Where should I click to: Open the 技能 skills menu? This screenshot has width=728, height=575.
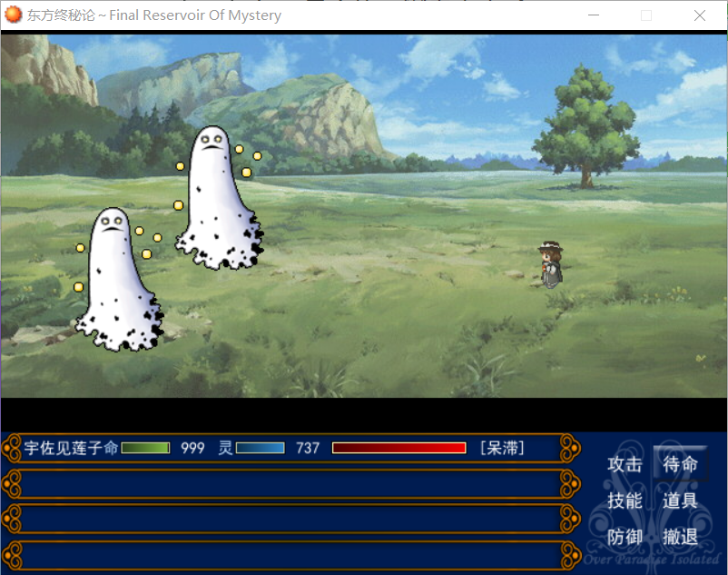(625, 501)
